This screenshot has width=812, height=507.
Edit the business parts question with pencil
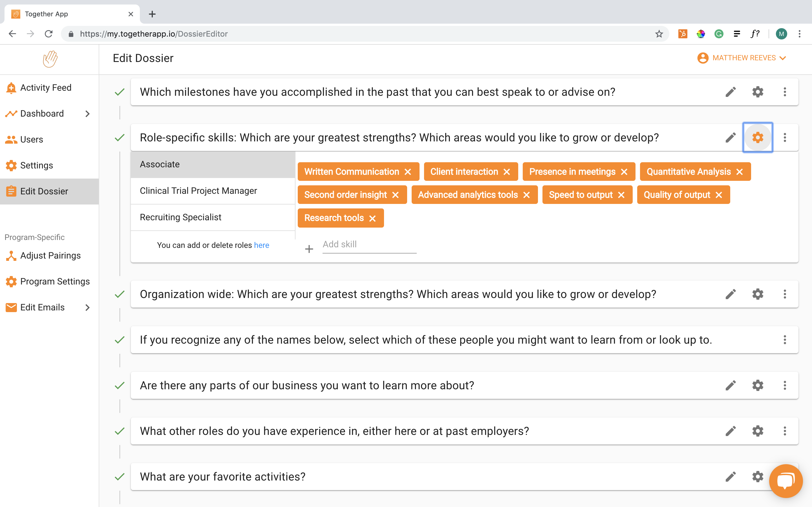[x=731, y=385]
